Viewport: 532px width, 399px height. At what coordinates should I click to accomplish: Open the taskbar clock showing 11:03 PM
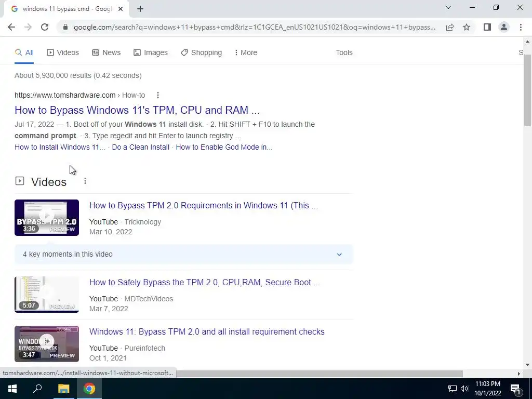click(x=488, y=389)
